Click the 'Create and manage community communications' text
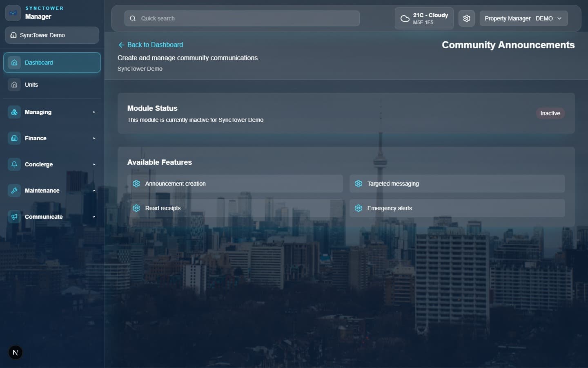 tap(188, 58)
